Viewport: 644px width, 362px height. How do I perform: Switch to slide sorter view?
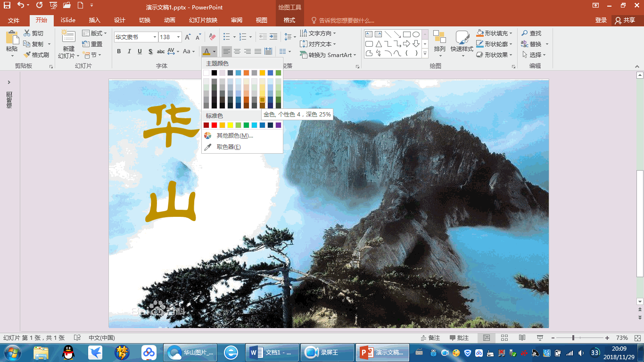(x=504, y=338)
